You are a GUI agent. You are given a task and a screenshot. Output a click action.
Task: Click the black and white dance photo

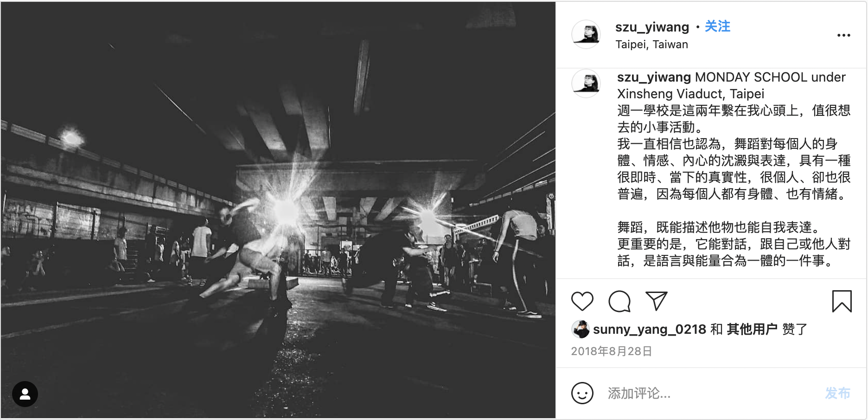click(278, 210)
